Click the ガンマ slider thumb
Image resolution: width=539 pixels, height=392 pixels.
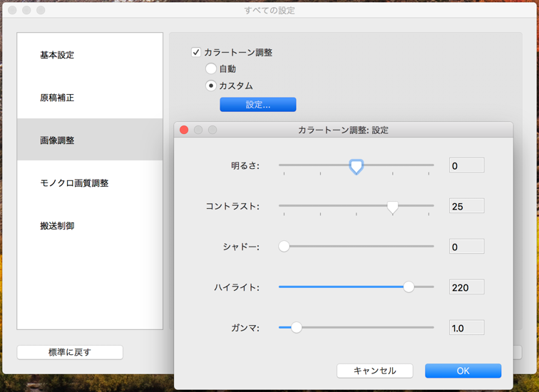click(297, 327)
